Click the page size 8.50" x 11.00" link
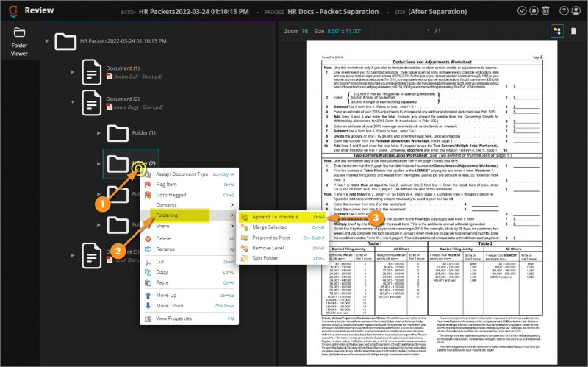The width and height of the screenshot is (588, 367). point(344,31)
